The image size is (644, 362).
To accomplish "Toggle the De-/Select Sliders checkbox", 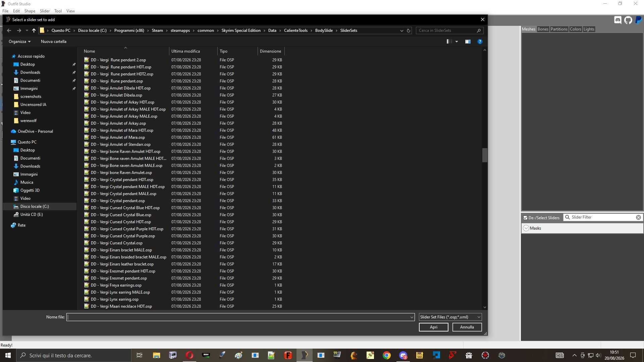I will coord(526,218).
